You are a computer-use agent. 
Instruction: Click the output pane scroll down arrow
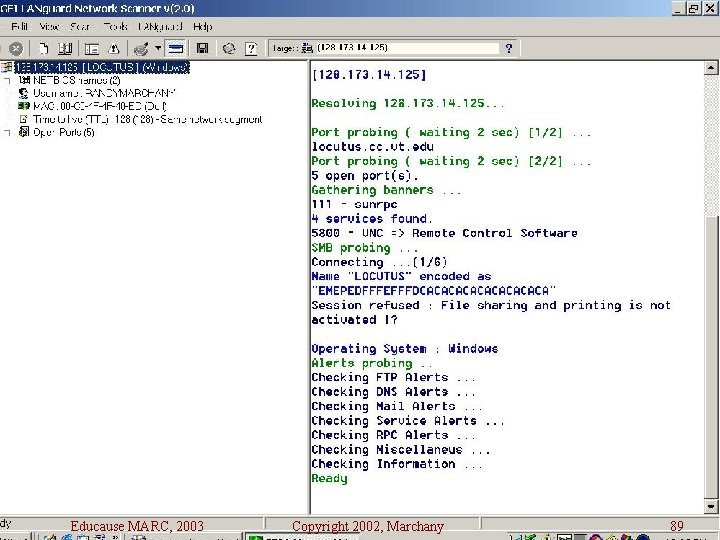coord(711,506)
